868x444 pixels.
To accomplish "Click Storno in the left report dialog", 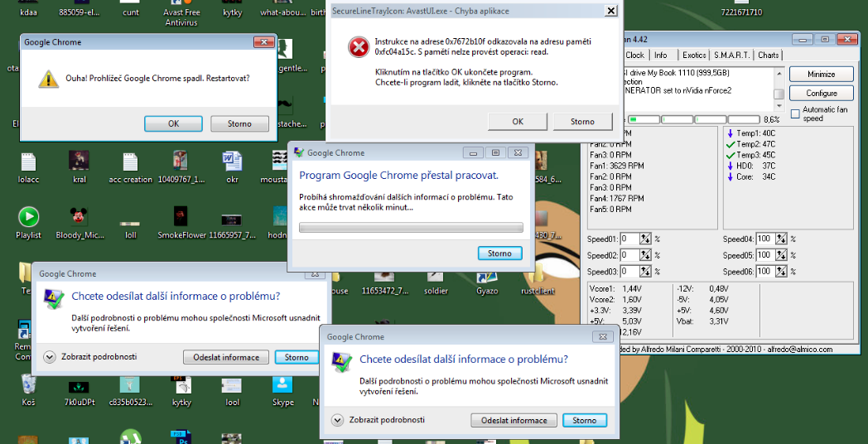I will [x=297, y=357].
